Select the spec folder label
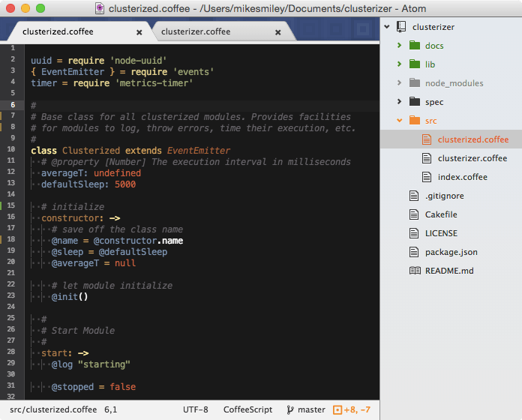Viewport: 522px width, 420px height. pyautogui.click(x=434, y=102)
